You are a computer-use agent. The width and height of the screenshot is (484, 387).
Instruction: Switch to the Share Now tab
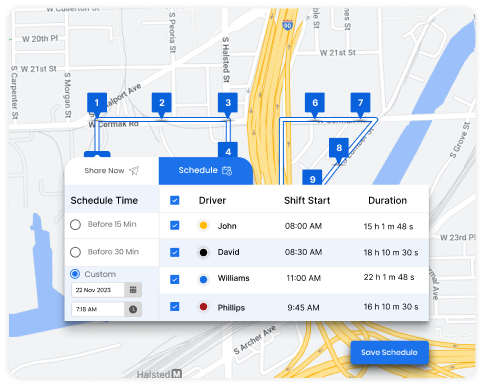coord(112,171)
